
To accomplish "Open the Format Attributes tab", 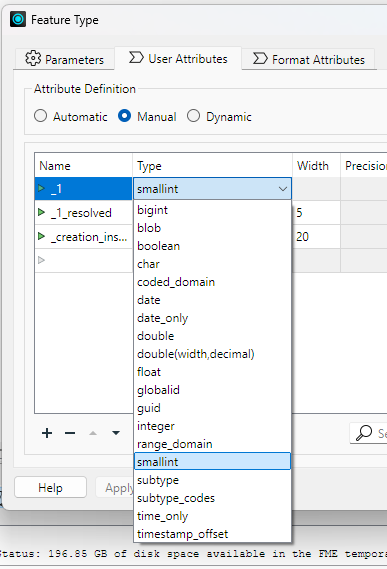I will [x=309, y=59].
